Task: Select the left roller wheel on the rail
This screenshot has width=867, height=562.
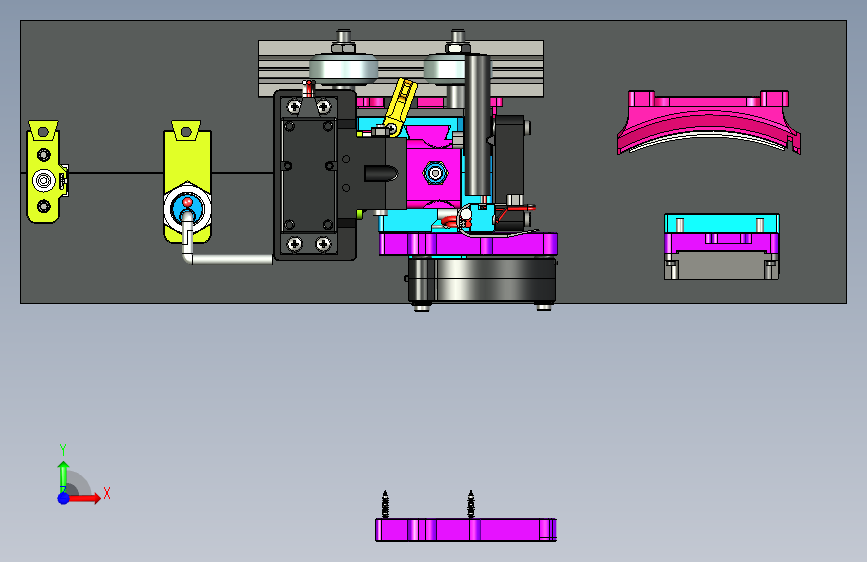Action: click(343, 69)
